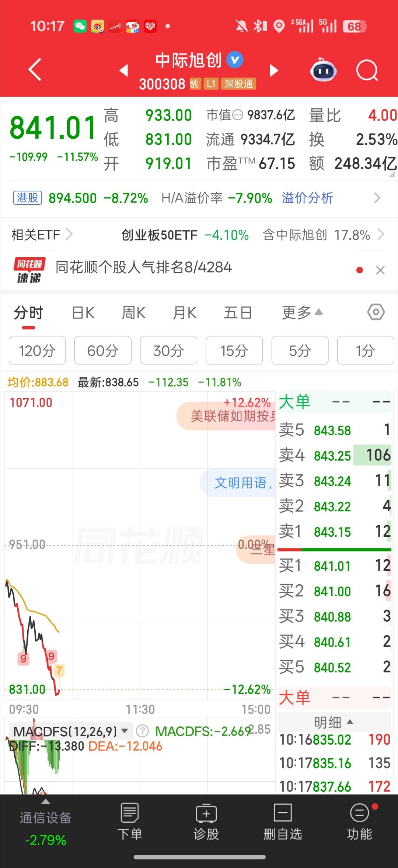Screen dimensions: 398x868
Task: Select the 卖2 843.22 order row
Action: (x=334, y=506)
